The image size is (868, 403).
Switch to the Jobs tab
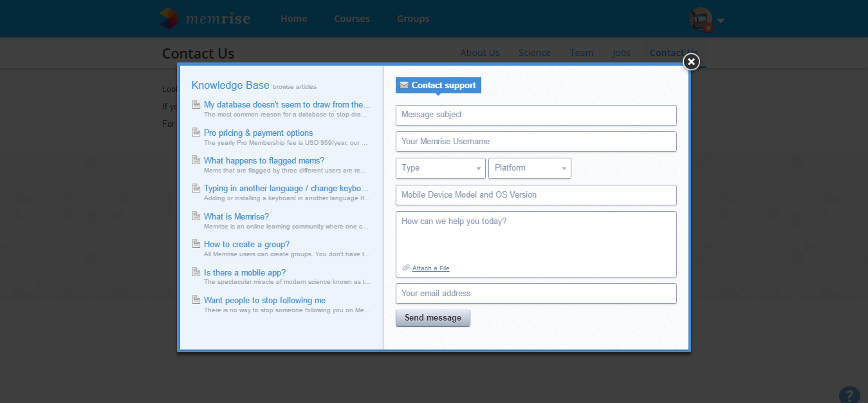[x=622, y=53]
